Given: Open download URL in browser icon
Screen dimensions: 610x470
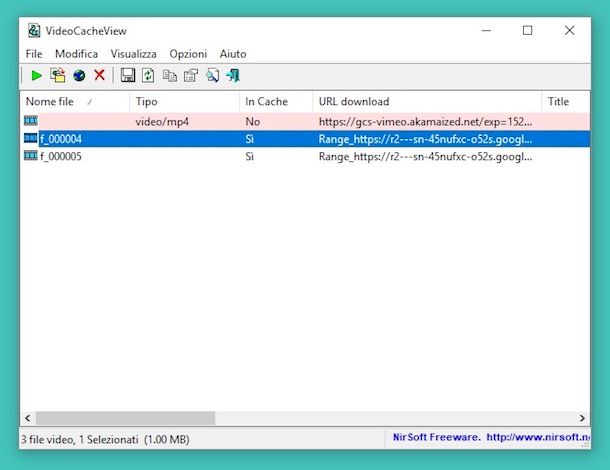Looking at the screenshot, I should tap(79, 75).
